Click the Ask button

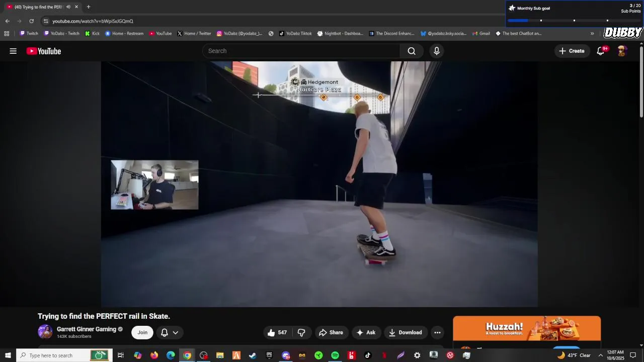(366, 332)
